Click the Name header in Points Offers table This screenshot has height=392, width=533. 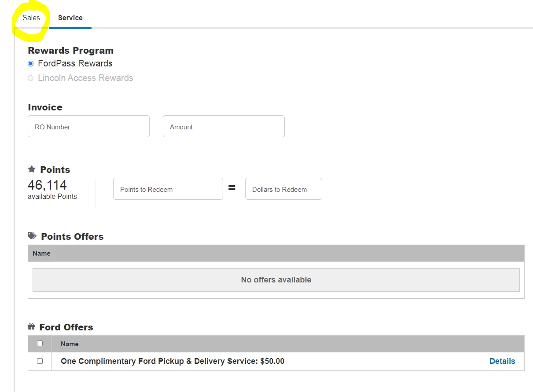pos(41,253)
